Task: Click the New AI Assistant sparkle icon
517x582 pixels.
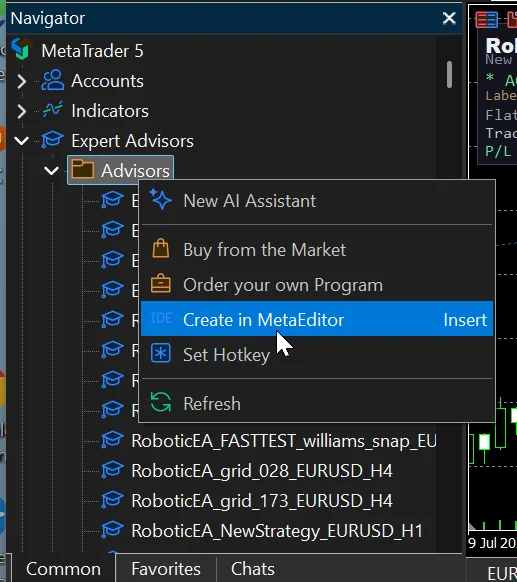Action: 160,199
